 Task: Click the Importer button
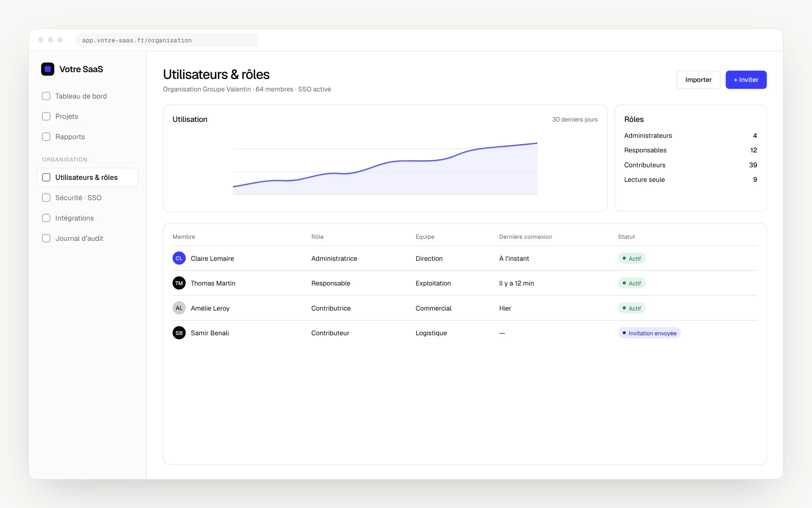pos(698,80)
